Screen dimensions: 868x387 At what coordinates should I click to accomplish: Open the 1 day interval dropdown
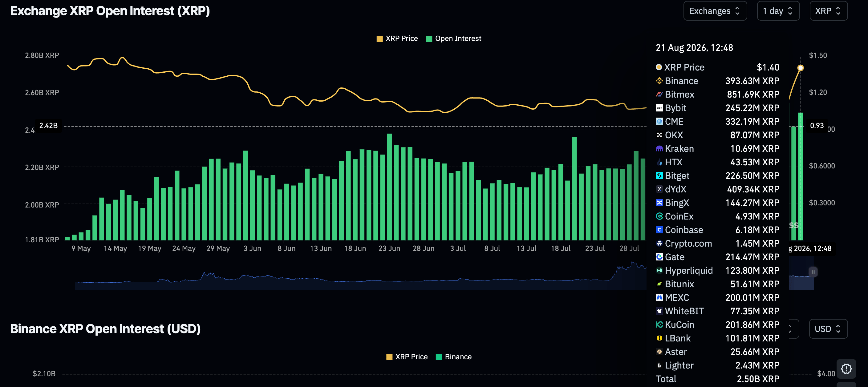coord(778,11)
